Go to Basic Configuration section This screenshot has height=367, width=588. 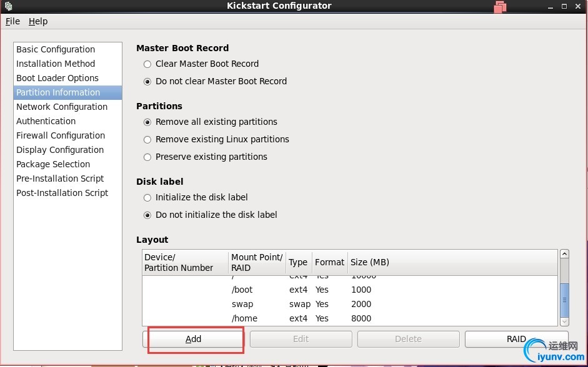(x=67, y=49)
